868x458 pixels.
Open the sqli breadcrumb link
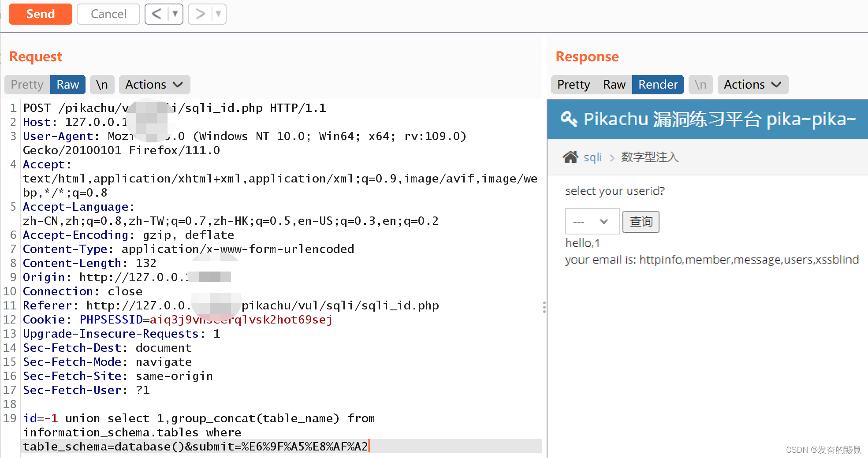coord(592,157)
